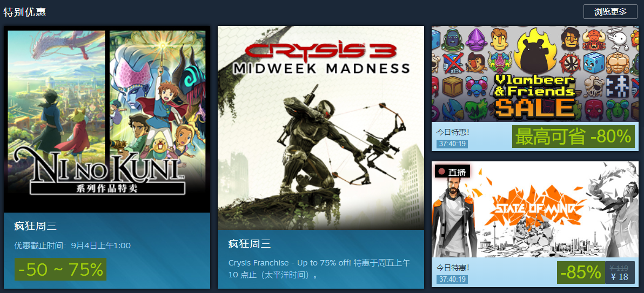Click the 今日特惠! label under Vlambeer sale
The height and width of the screenshot is (293, 644).
[452, 132]
